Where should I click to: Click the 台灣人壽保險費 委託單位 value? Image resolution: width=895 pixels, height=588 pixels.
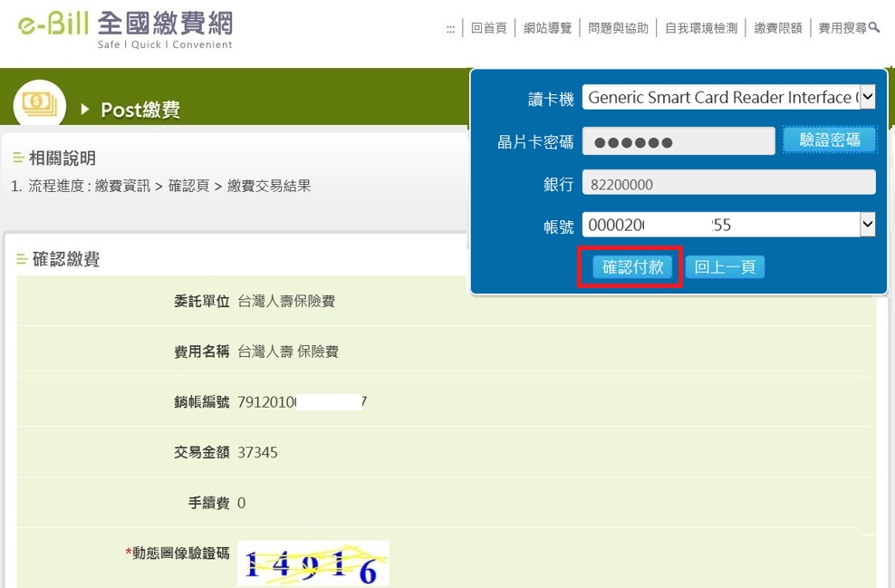[x=286, y=301]
